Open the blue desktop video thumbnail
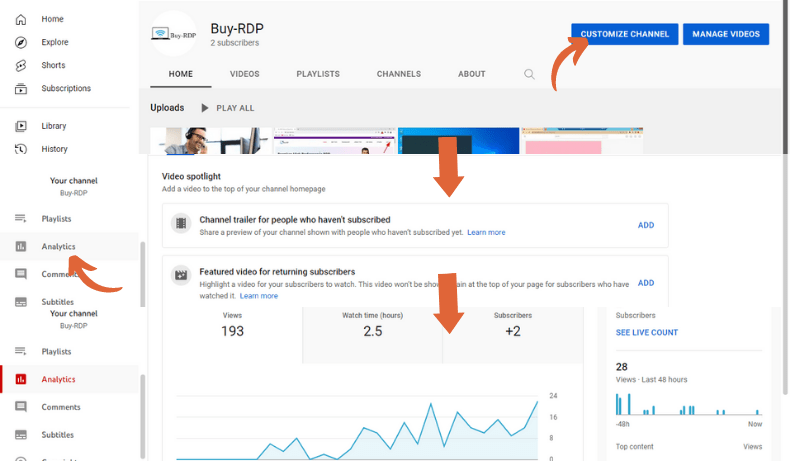The width and height of the screenshot is (790, 461). (x=458, y=141)
